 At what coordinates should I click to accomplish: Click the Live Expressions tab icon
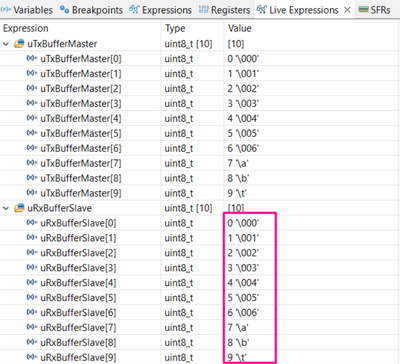click(261, 10)
